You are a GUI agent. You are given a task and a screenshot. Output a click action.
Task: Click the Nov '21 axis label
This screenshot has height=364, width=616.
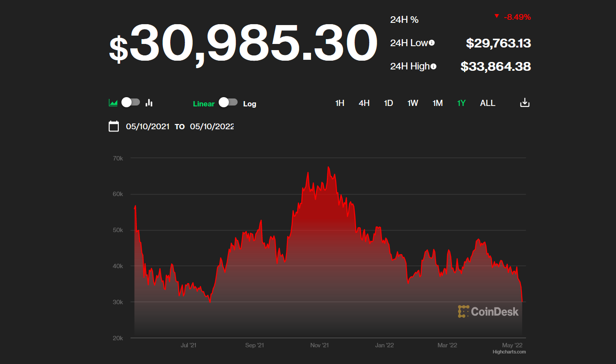pyautogui.click(x=319, y=345)
